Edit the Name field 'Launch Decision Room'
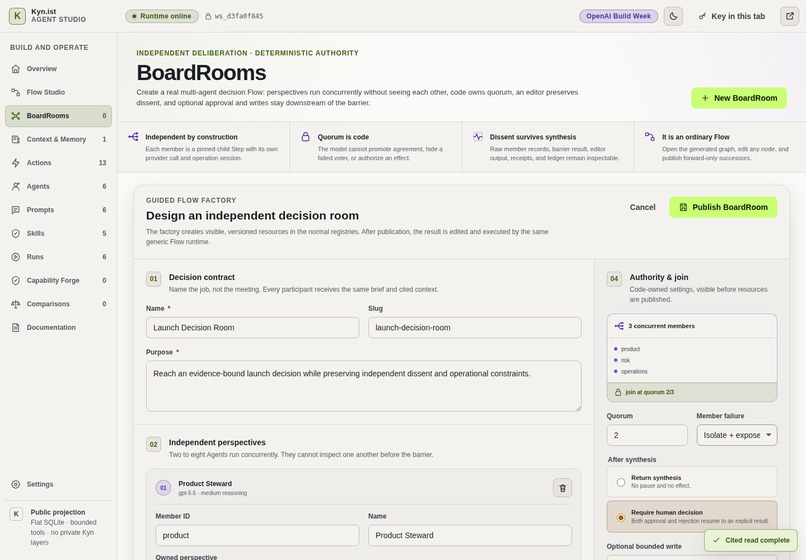Viewport: 806px width, 560px height. pyautogui.click(x=252, y=328)
